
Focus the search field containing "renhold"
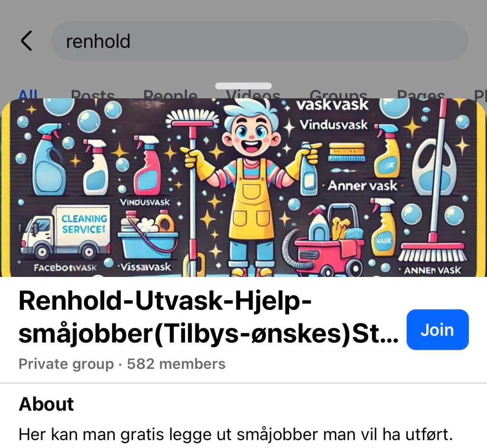(260, 41)
